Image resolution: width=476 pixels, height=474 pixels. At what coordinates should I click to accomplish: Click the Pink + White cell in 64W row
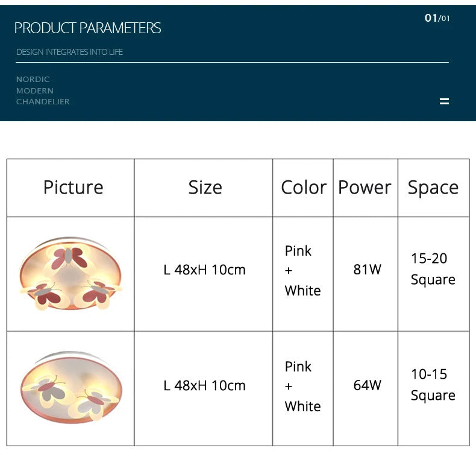point(302,386)
